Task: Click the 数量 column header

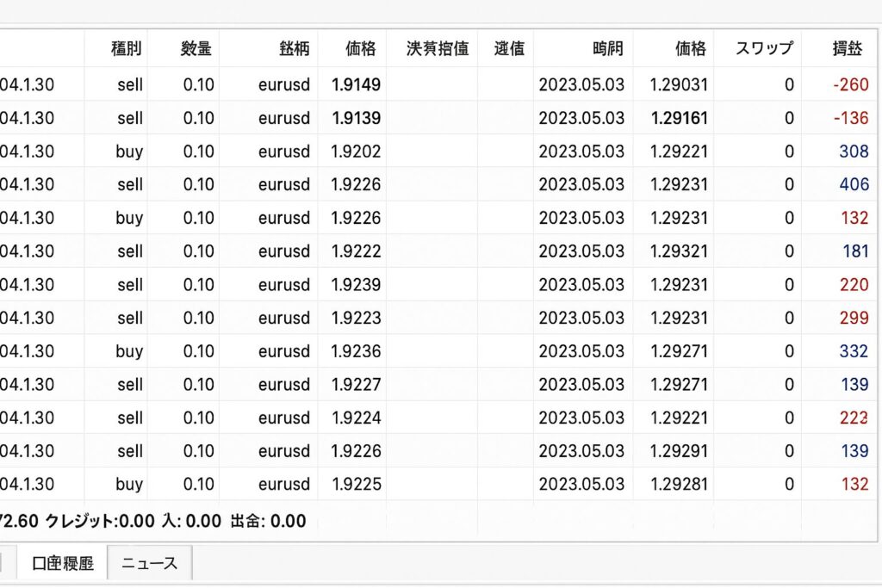Action: [196, 48]
